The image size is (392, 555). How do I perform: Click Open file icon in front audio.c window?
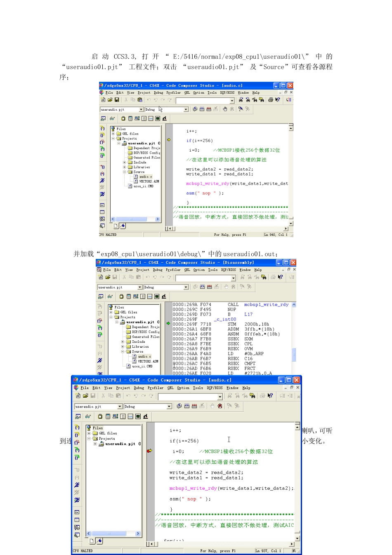click(x=85, y=396)
